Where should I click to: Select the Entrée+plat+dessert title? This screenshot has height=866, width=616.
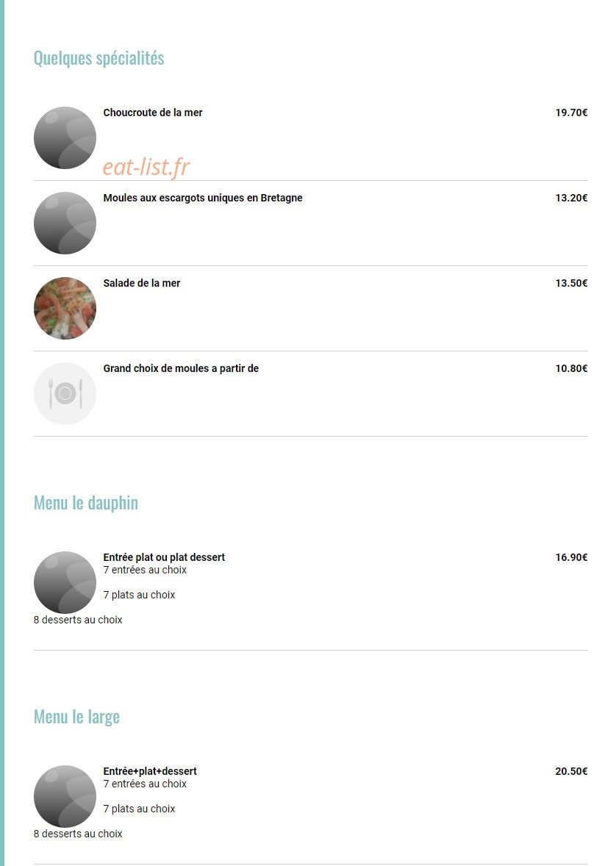[150, 771]
